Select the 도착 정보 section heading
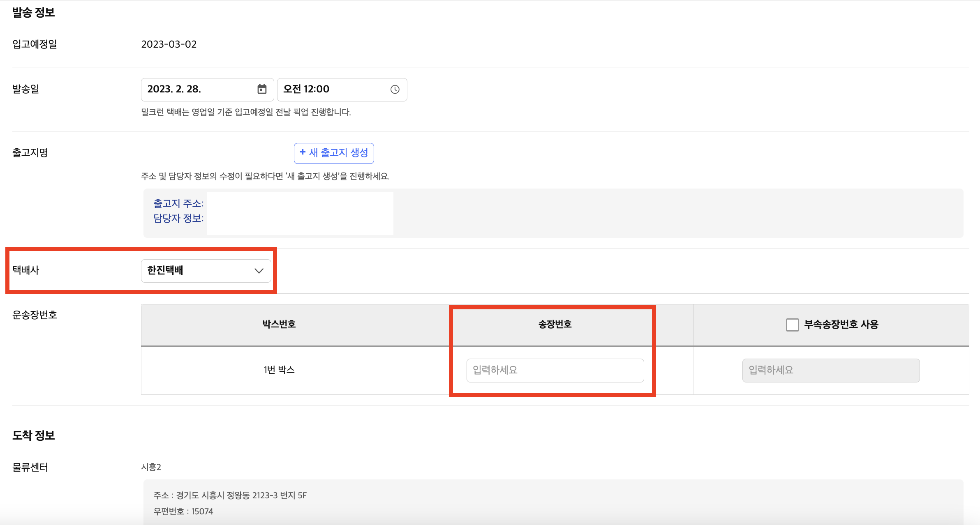 tap(33, 435)
